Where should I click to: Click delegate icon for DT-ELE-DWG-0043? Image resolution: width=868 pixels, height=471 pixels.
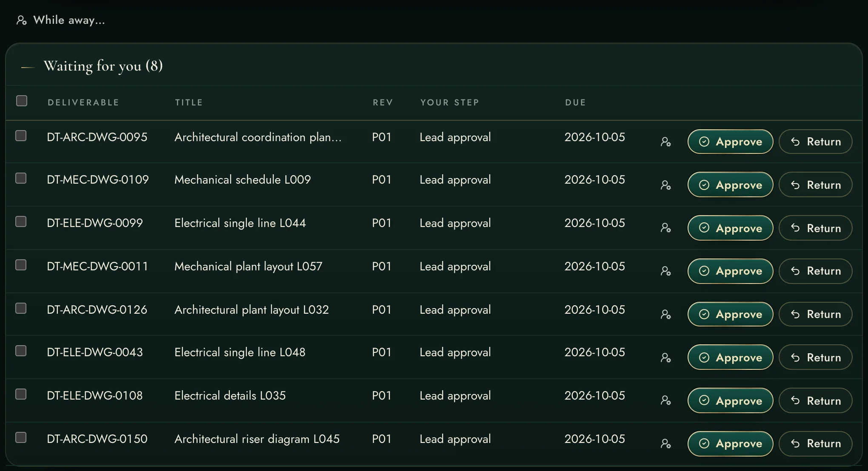pos(666,358)
